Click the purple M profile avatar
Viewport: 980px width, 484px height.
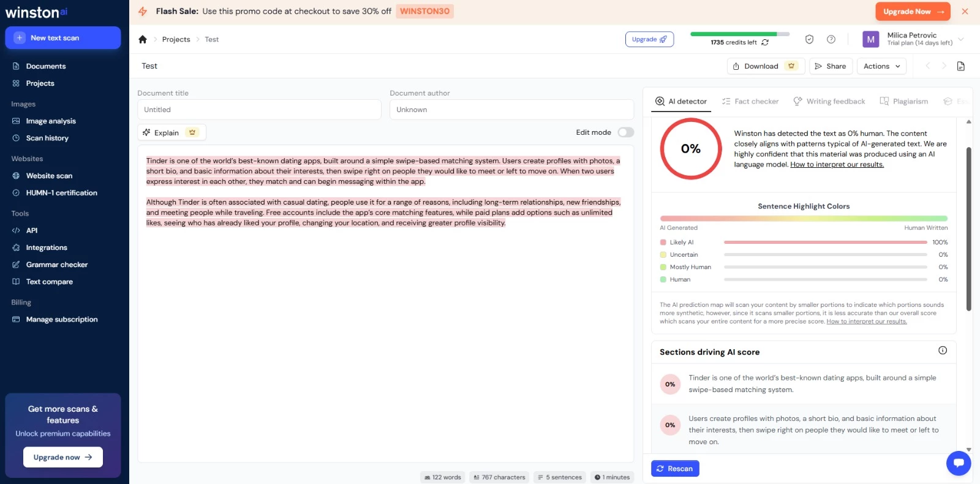(870, 39)
